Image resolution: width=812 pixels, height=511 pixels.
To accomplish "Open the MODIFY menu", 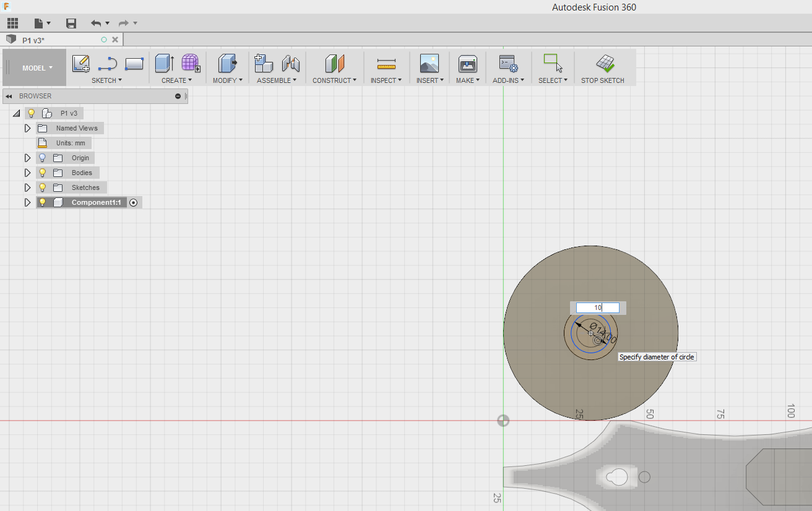I will pyautogui.click(x=227, y=80).
